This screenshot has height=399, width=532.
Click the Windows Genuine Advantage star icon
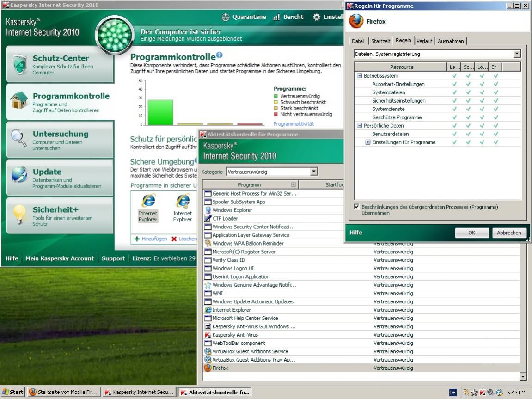pos(208,285)
